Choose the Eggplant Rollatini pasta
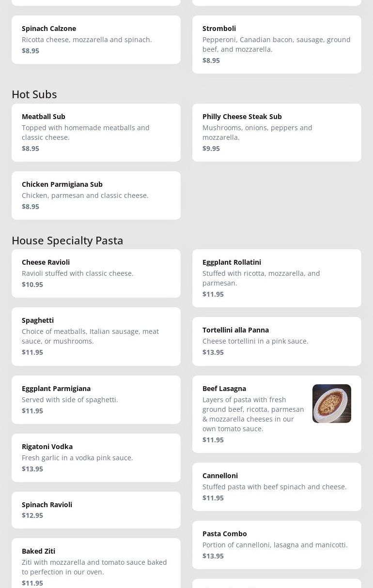 (277, 278)
